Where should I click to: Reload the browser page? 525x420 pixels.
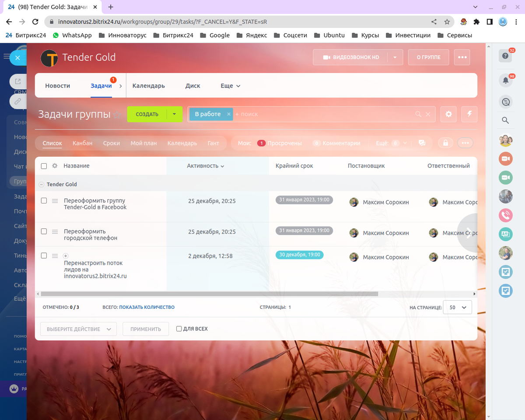click(35, 21)
